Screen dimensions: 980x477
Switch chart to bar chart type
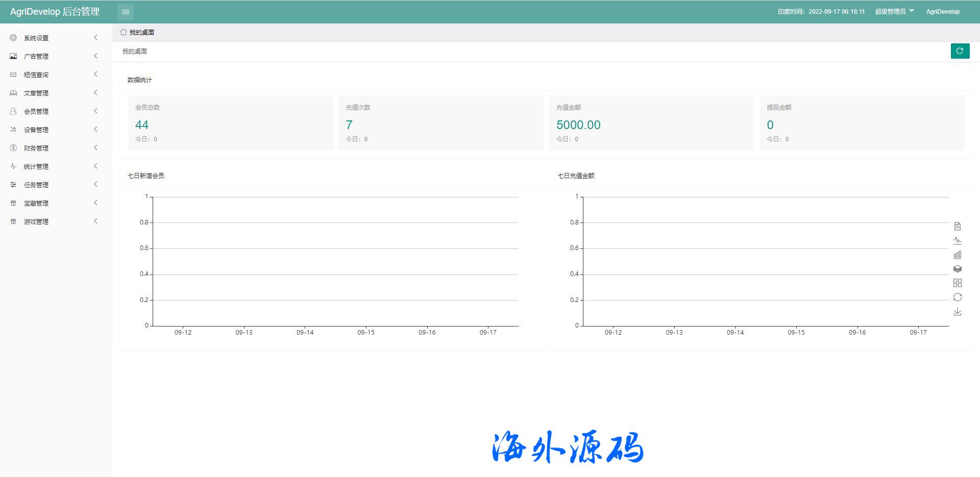click(958, 255)
